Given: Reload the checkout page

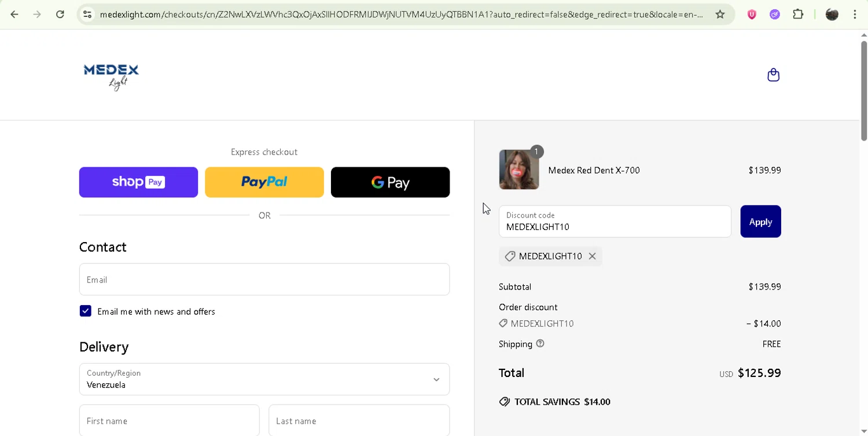Looking at the screenshot, I should pos(60,14).
